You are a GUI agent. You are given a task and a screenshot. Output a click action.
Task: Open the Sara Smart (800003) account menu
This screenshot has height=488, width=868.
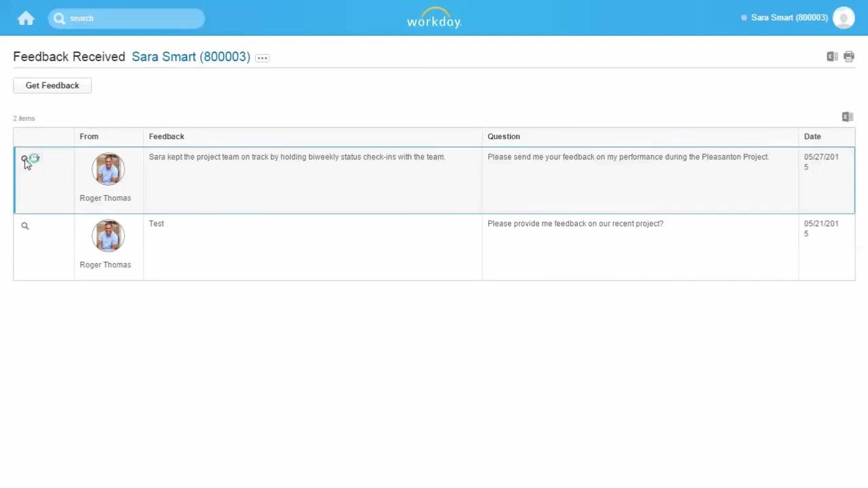click(x=789, y=18)
